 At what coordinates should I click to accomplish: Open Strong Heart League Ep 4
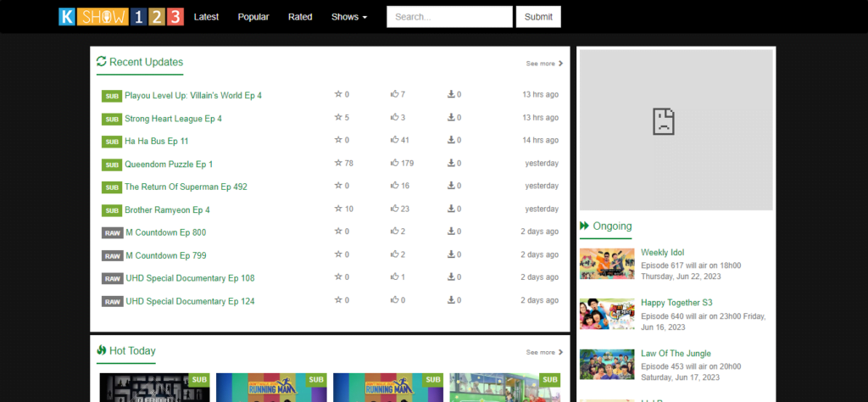click(x=173, y=119)
